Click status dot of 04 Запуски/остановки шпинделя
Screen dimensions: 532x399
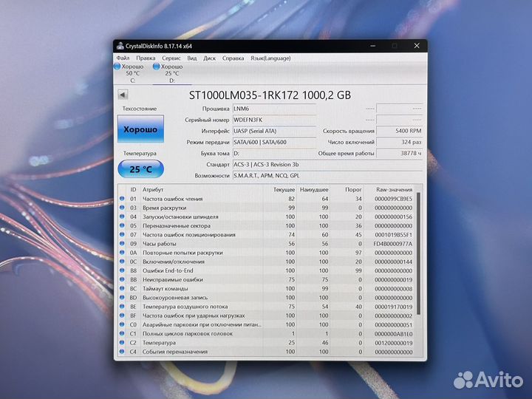(122, 216)
